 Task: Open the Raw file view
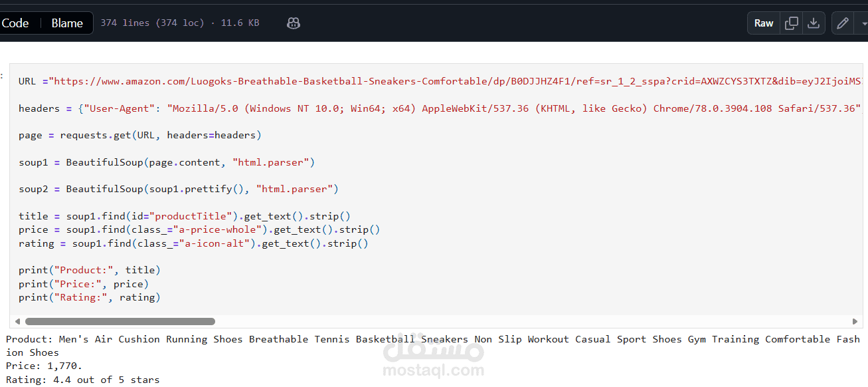764,23
